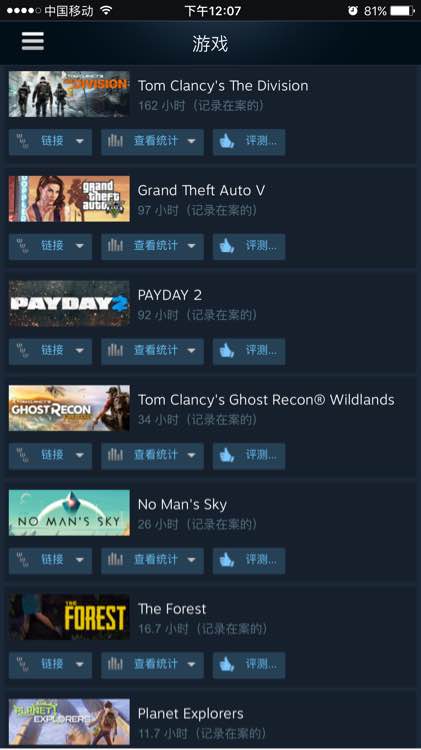Open the Planet Explorers game thumbnail
This screenshot has width=421, height=750.
[69, 721]
